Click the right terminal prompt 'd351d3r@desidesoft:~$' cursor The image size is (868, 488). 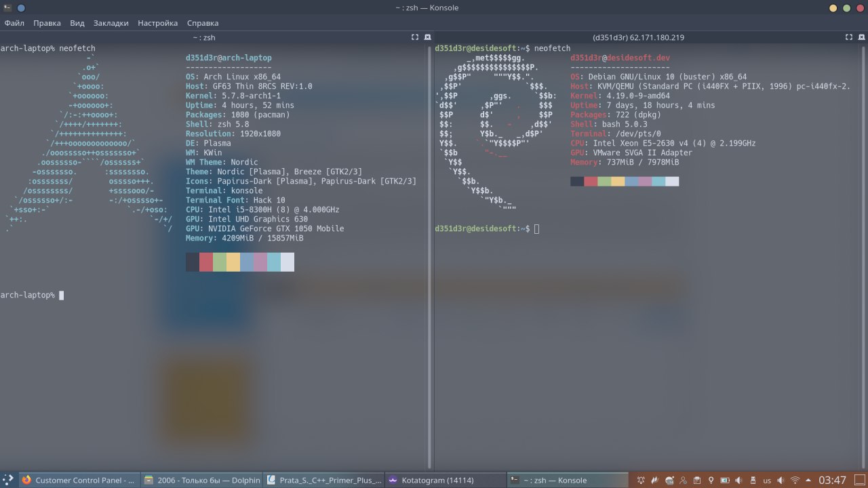536,229
